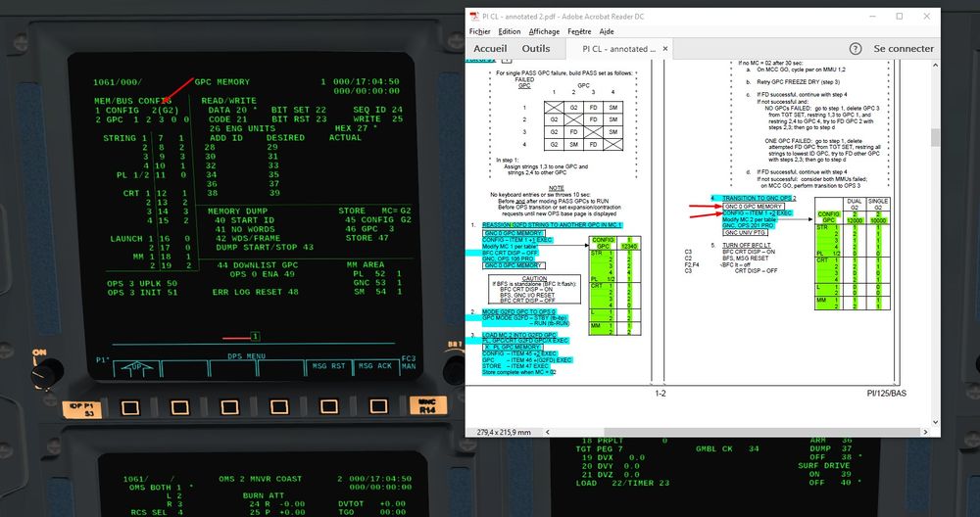
Task: Click OPS 0 ENA 49 item
Action: coord(262,274)
